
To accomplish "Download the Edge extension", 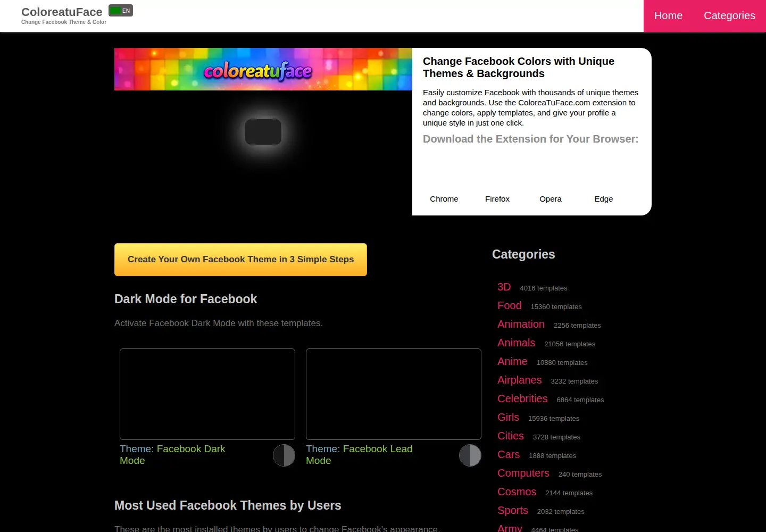I will (x=604, y=198).
